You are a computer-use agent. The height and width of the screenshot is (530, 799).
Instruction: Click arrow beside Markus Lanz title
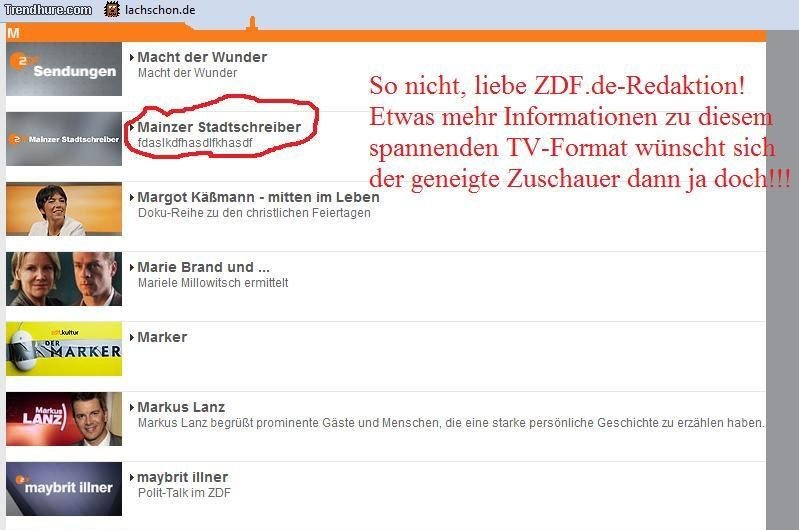pos(132,407)
